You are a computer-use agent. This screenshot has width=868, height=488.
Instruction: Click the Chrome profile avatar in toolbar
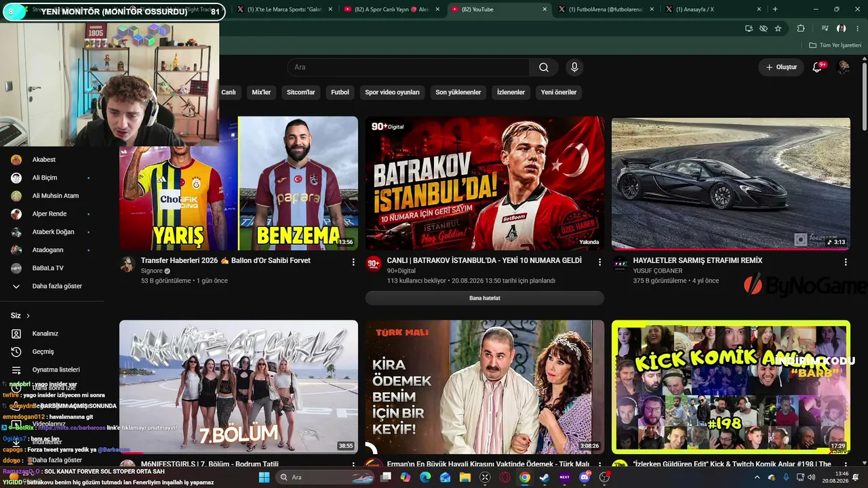click(842, 28)
